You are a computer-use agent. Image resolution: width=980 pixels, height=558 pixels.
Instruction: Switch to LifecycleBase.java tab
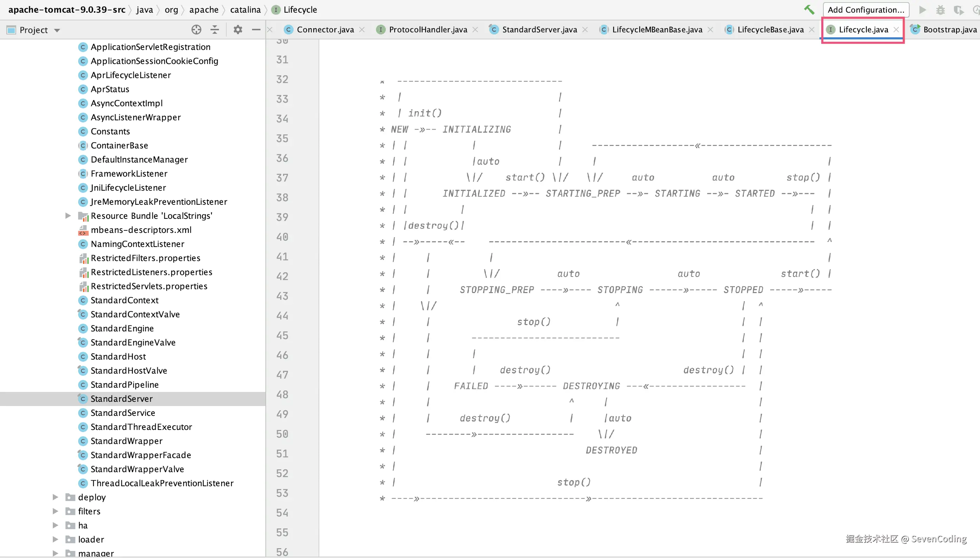(770, 30)
